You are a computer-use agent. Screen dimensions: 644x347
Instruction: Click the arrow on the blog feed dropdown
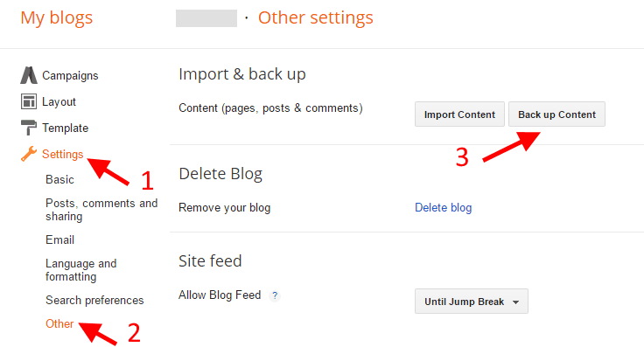tap(516, 302)
